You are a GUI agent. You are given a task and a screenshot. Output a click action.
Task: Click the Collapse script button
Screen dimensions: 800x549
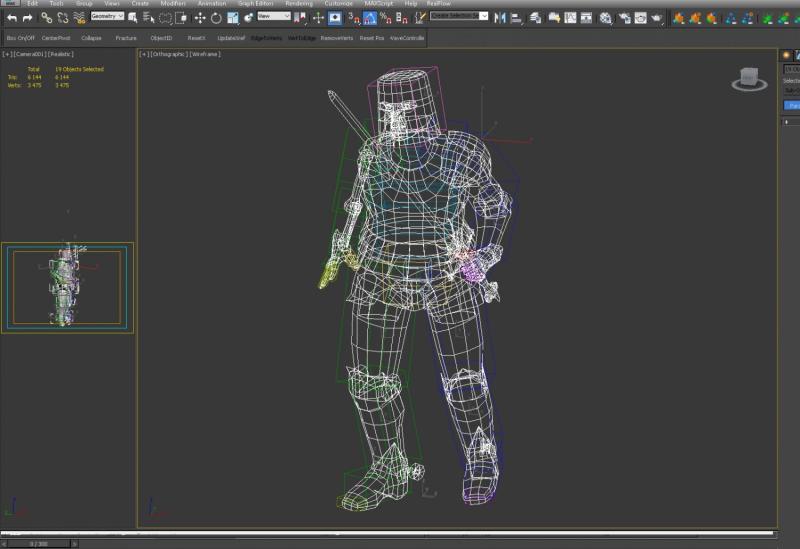(x=91, y=38)
